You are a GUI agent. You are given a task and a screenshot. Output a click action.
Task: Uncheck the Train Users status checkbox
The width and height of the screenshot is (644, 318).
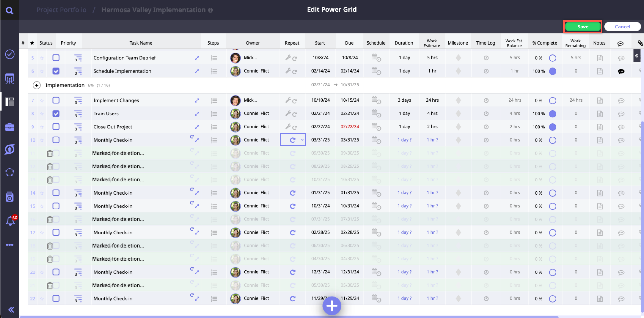56,114
